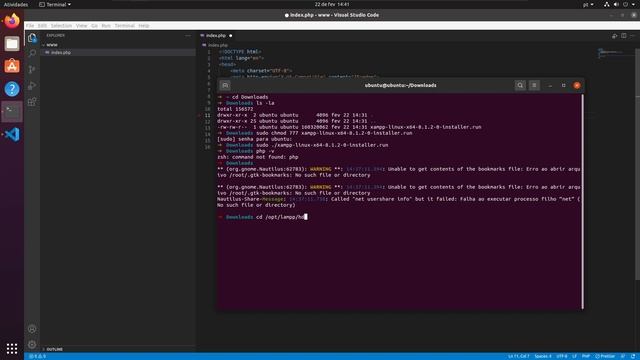640x360 pixels.
Task: Open Explorer views and more actions ellipsis
Action: pos(188,36)
